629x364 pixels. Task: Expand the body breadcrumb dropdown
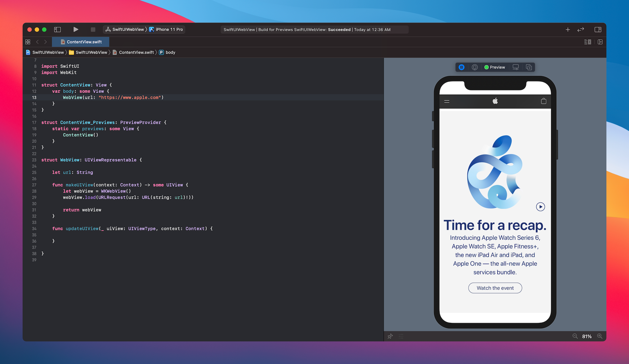pos(171,52)
